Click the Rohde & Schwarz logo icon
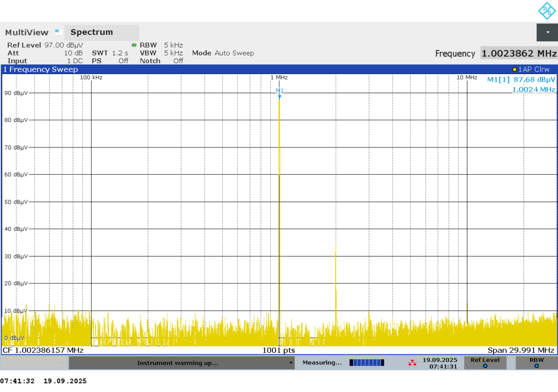The image size is (558, 392). (x=547, y=10)
